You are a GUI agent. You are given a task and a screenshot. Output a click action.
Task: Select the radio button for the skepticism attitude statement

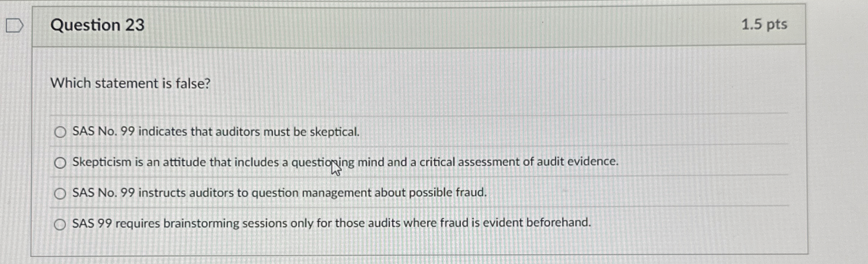coord(60,162)
